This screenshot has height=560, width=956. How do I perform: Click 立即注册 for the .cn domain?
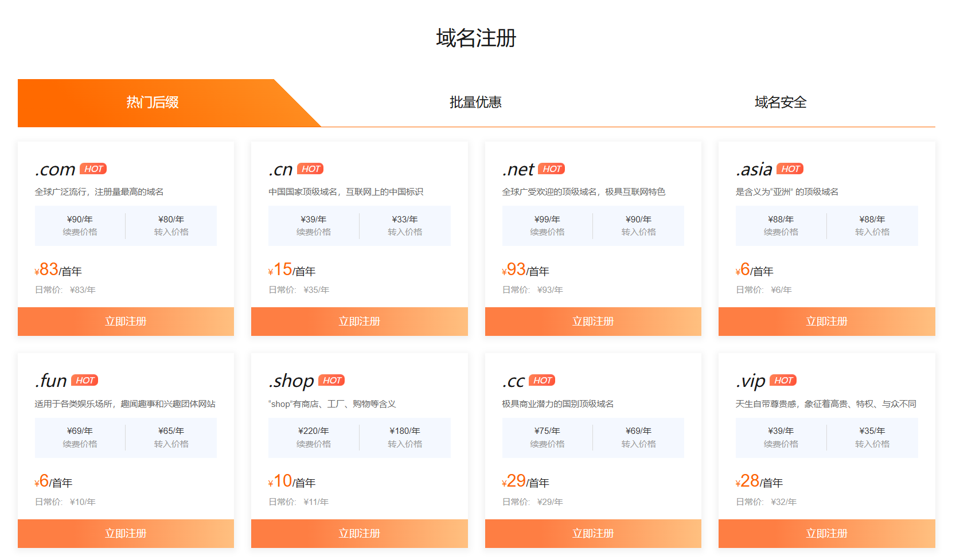click(360, 322)
